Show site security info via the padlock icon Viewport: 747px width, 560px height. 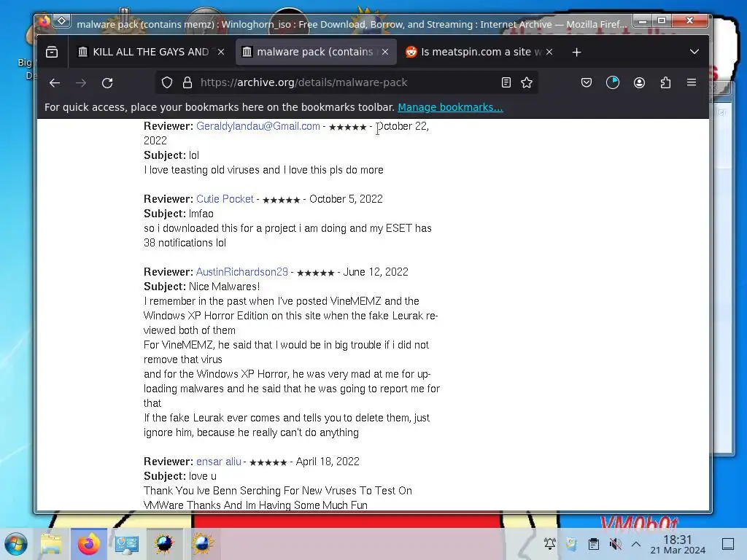187,83
